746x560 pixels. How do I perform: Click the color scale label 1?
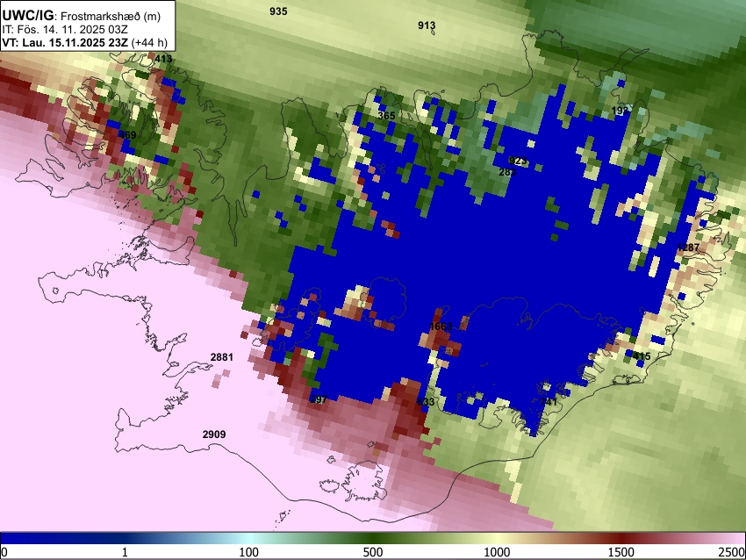coord(125,552)
